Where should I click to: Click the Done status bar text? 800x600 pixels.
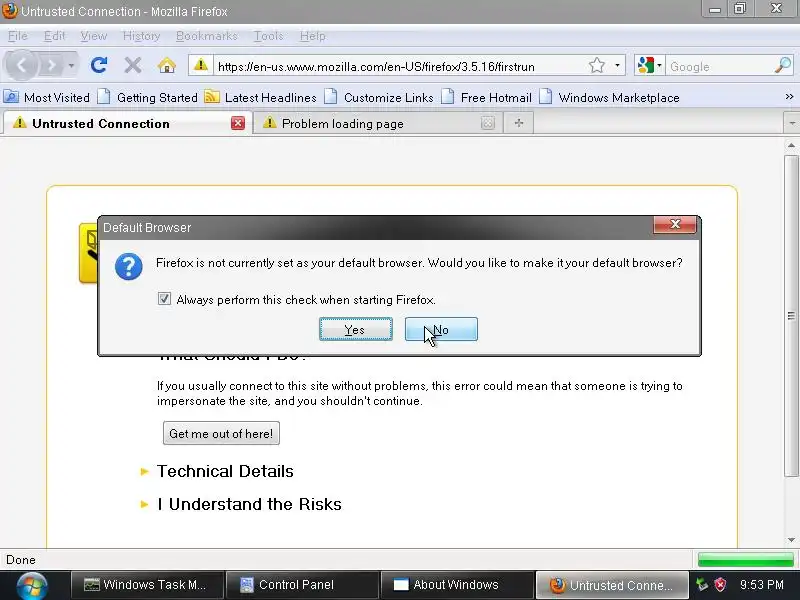[20, 560]
